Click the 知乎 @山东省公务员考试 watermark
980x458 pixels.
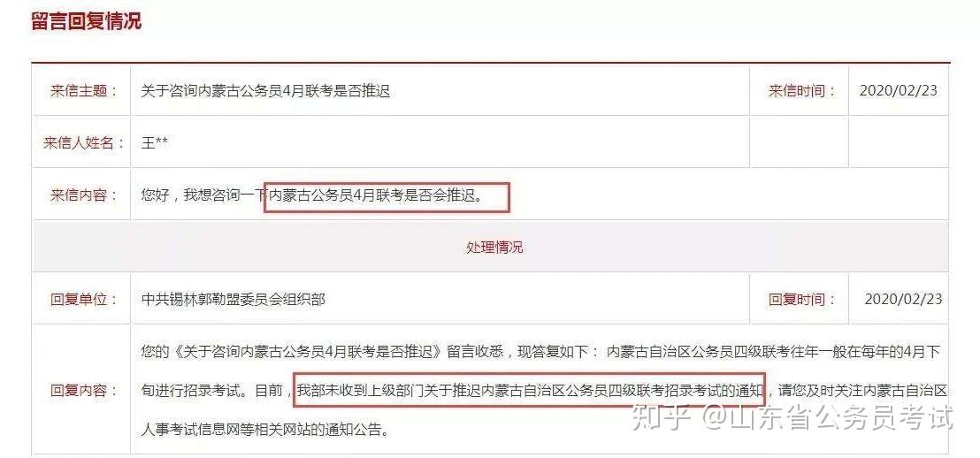click(x=792, y=417)
